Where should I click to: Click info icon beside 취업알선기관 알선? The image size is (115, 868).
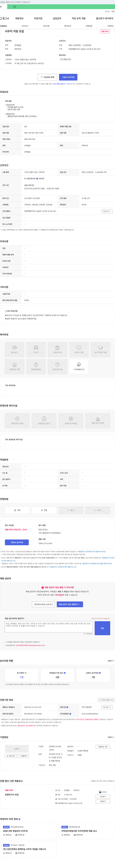(65, 673)
